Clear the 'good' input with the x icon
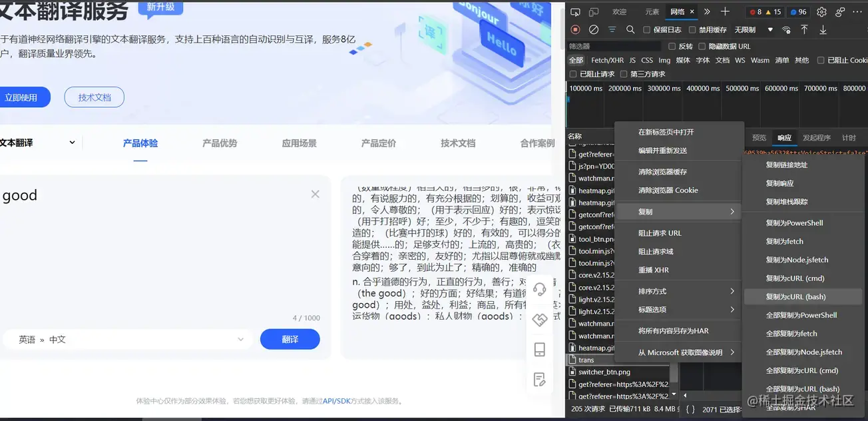The height and width of the screenshot is (421, 868). (x=315, y=194)
